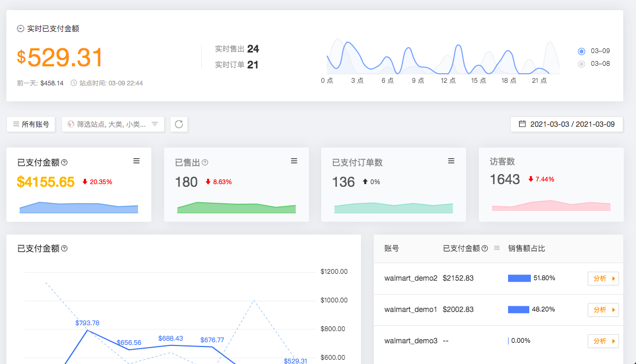Click 分析 button for walmart_demo2
The width and height of the screenshot is (636, 364).
[603, 279]
